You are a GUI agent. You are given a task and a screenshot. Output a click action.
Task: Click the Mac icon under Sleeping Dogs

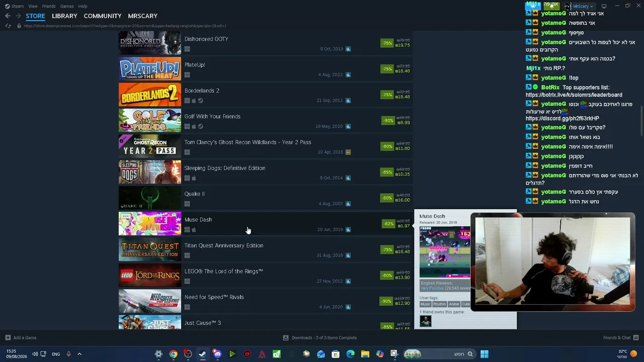tap(194, 178)
